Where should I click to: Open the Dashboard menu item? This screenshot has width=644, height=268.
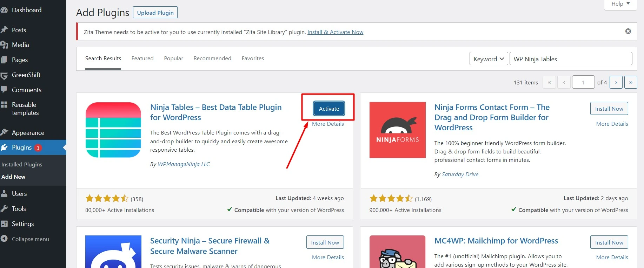tap(27, 10)
